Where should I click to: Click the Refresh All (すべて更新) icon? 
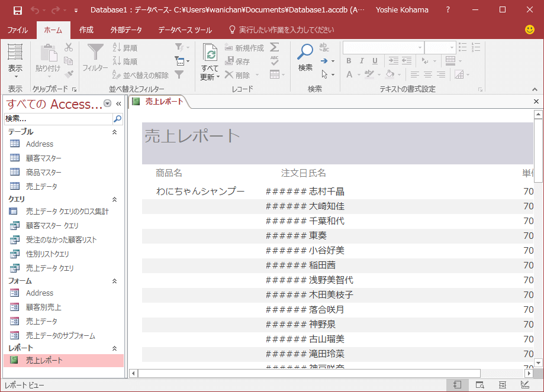point(210,53)
